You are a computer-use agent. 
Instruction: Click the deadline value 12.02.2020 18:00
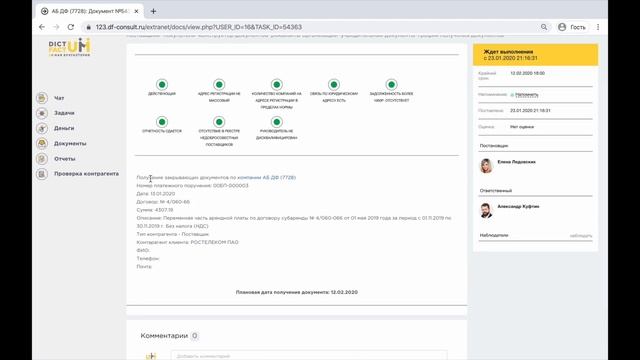tap(527, 73)
